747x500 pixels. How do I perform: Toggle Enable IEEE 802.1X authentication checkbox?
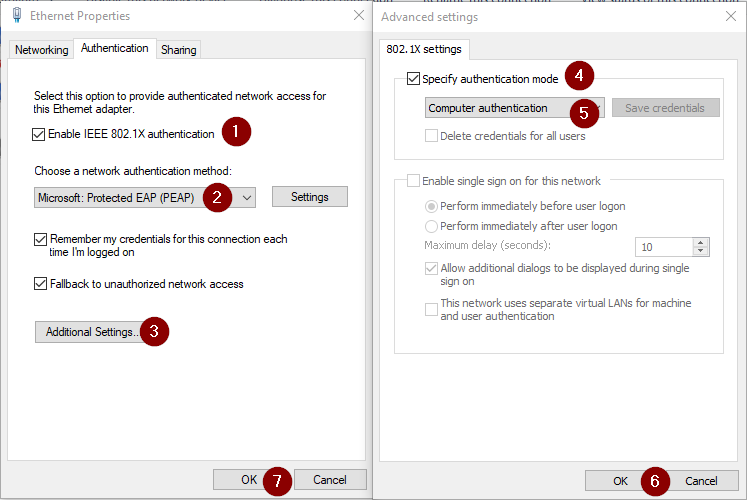pos(39,134)
